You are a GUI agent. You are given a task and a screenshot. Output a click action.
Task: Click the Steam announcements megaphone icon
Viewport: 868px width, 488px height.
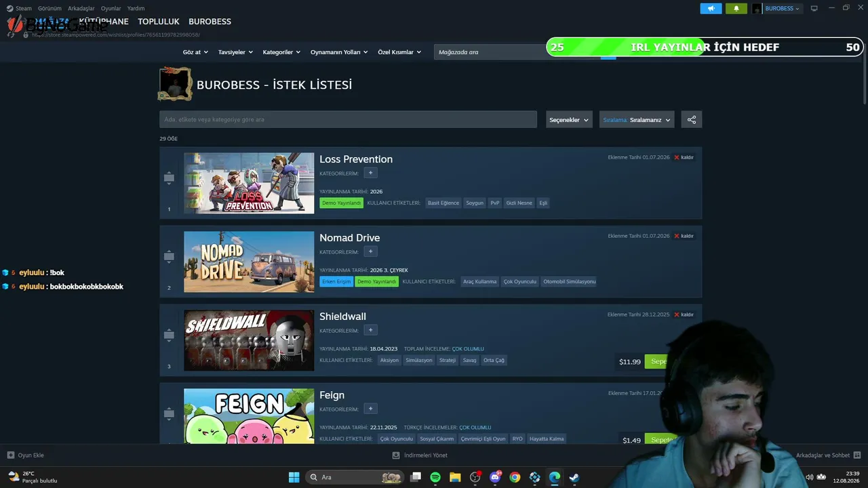[x=711, y=8]
